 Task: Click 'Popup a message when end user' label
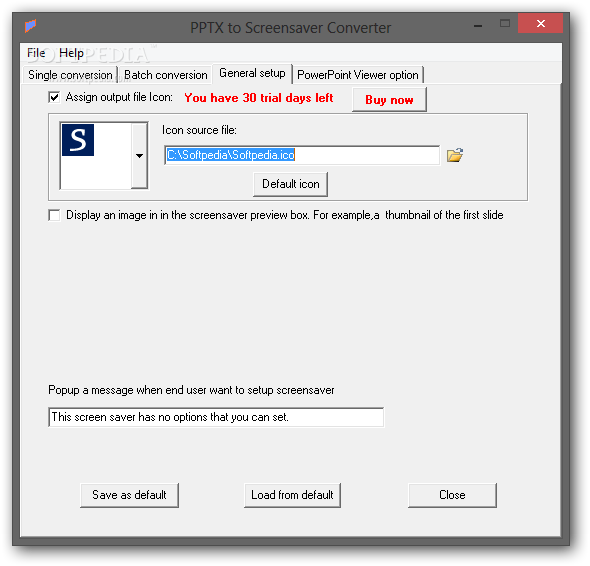pos(192,390)
